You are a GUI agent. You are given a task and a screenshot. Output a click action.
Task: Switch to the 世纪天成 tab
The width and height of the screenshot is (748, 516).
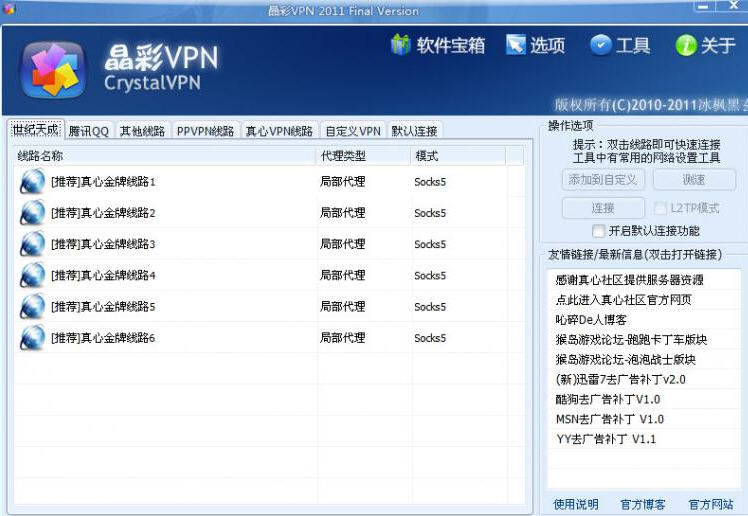36,130
